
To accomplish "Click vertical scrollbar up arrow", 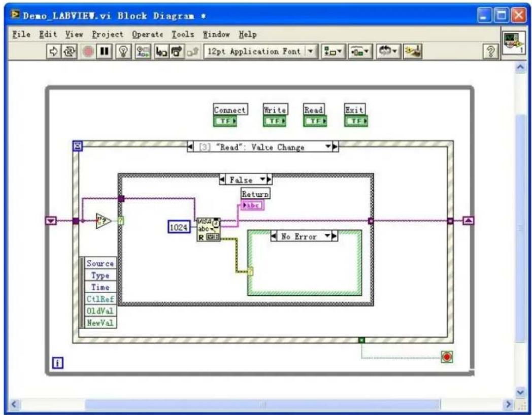I will click(520, 67).
